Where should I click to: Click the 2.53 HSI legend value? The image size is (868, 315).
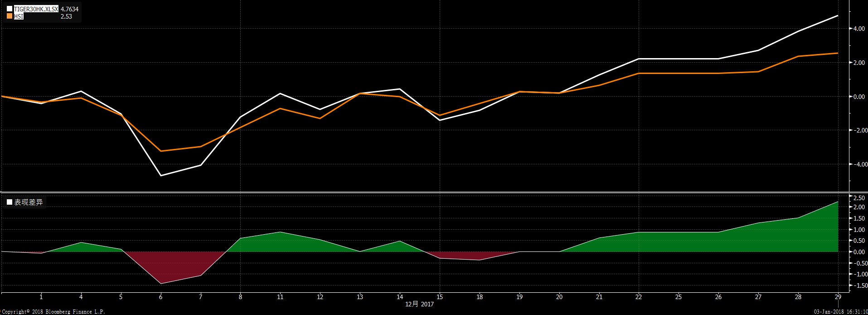click(66, 16)
